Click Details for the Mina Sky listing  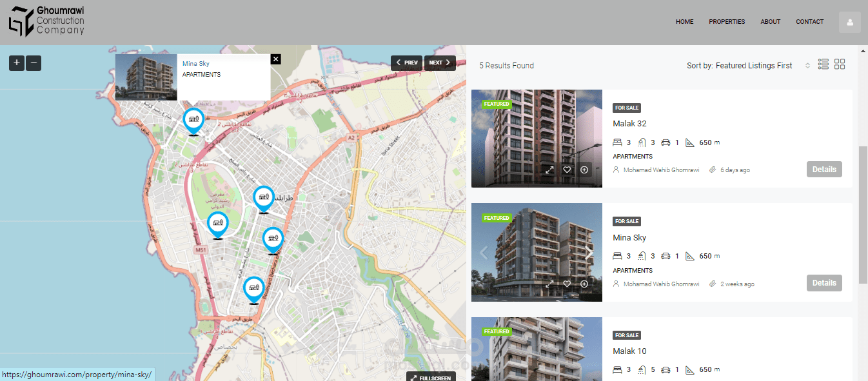[824, 283]
